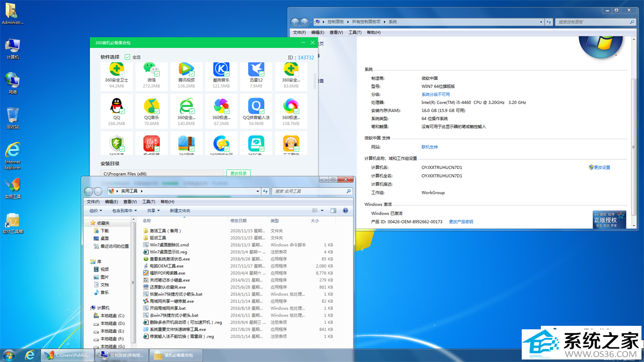Click the 搜索 实用工具 search box
The width and height of the screenshot is (644, 362).
312,191
